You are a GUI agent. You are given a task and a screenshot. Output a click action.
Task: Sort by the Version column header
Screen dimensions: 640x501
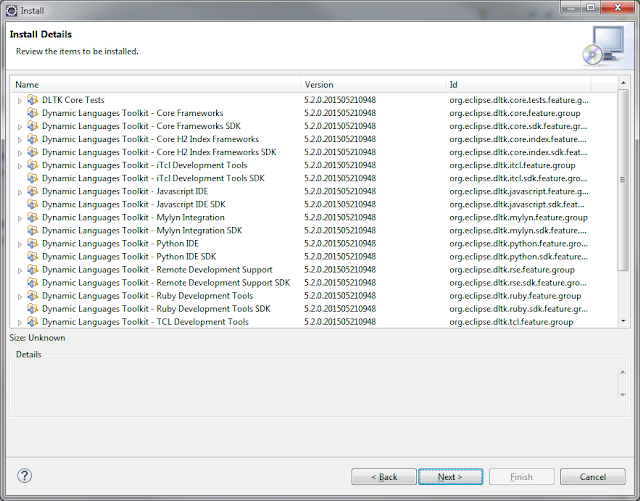[x=373, y=85]
